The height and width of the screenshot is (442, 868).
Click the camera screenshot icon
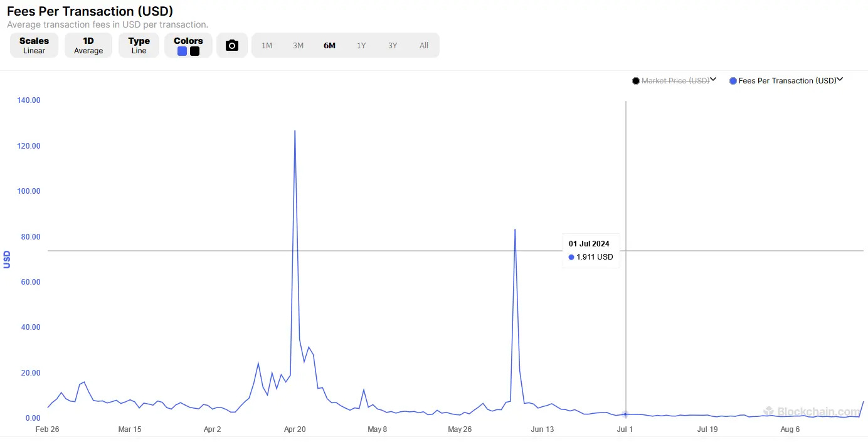coord(232,45)
